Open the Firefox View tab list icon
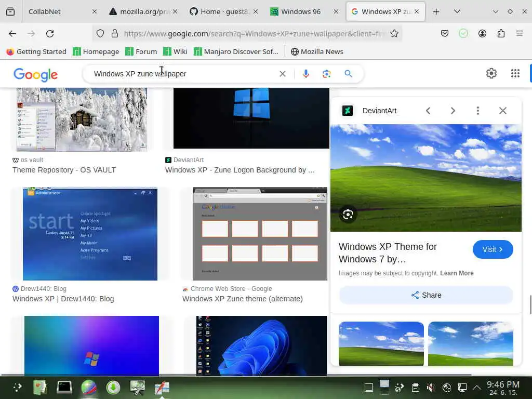Screen dimensions: 532x399 click(10, 11)
